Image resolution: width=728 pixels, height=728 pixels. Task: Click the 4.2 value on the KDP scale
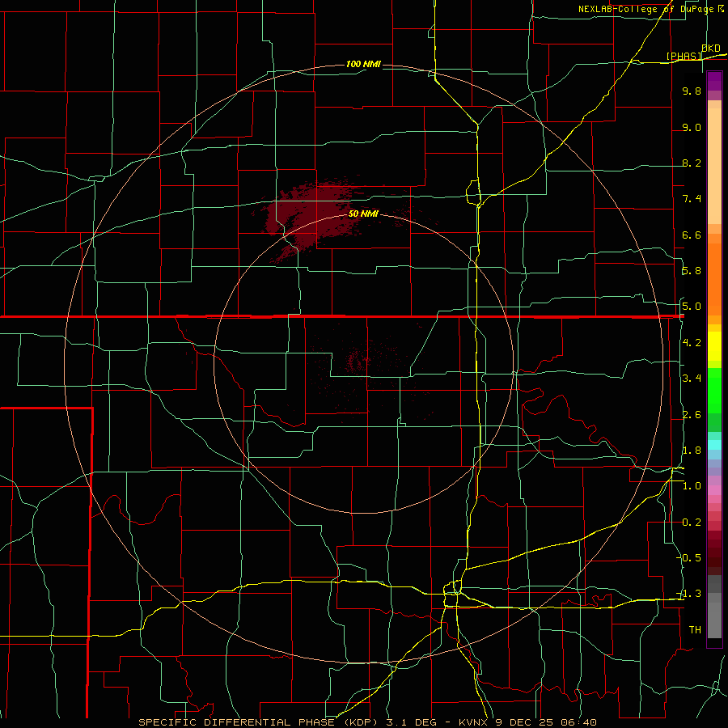(x=692, y=343)
